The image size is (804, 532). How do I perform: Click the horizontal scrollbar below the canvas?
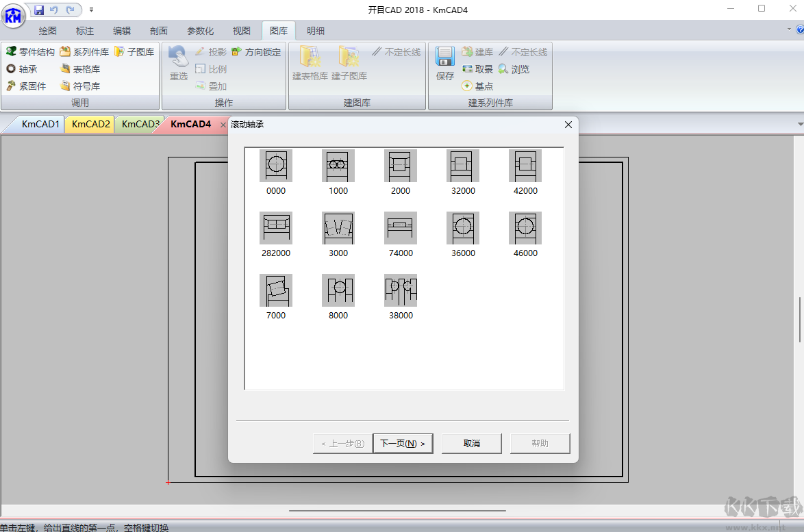(x=397, y=511)
